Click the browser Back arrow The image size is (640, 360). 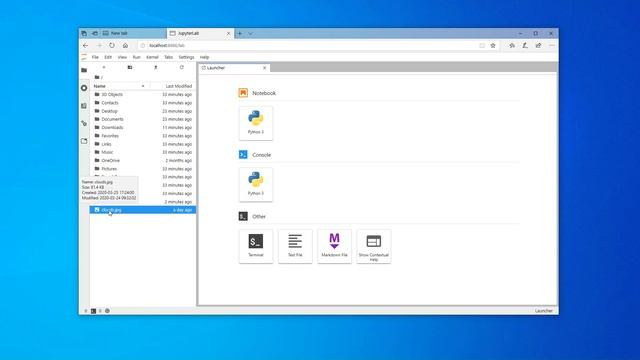pyautogui.click(x=86, y=46)
